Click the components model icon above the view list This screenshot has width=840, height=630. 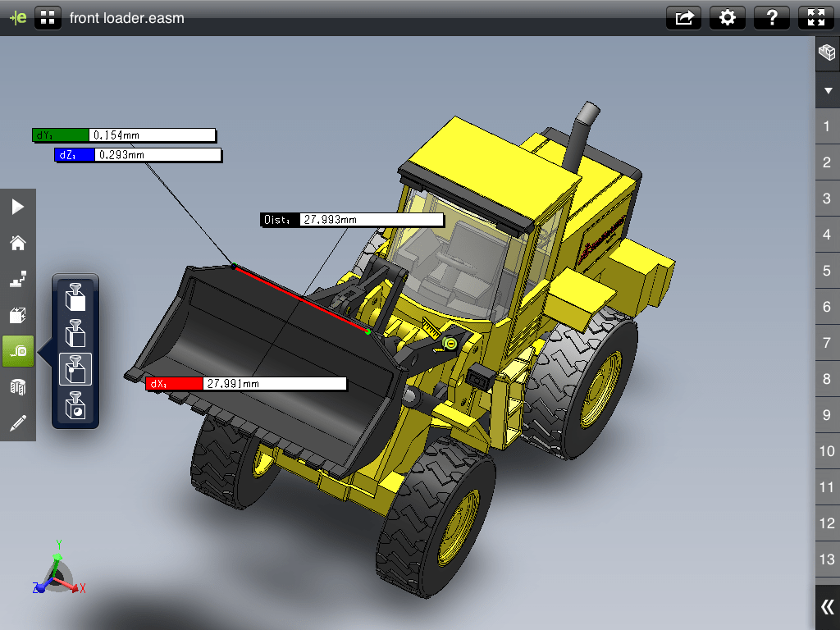click(827, 52)
